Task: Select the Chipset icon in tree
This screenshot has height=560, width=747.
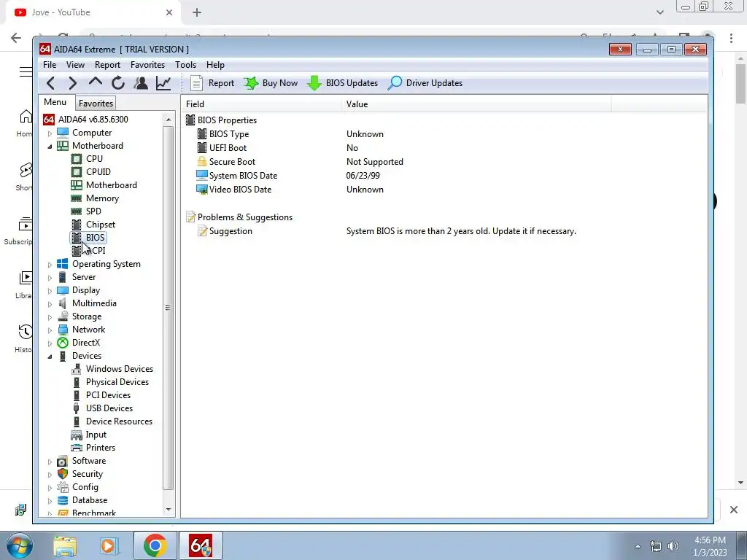Action: (x=76, y=225)
